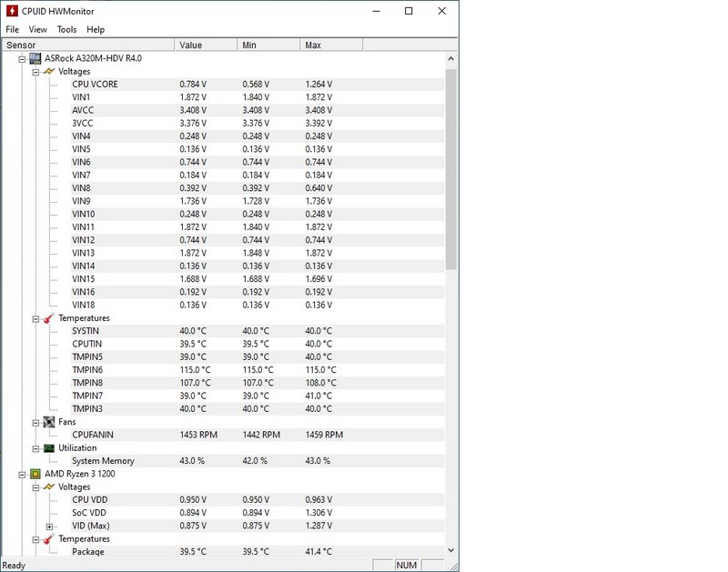
Task: Click the motherboard Voltages lightning icon
Action: coord(49,72)
